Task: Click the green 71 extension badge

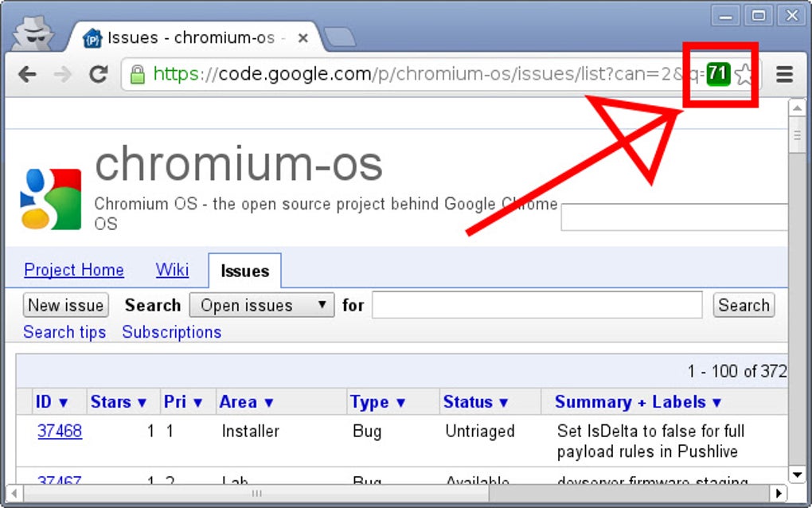Action: tap(719, 73)
